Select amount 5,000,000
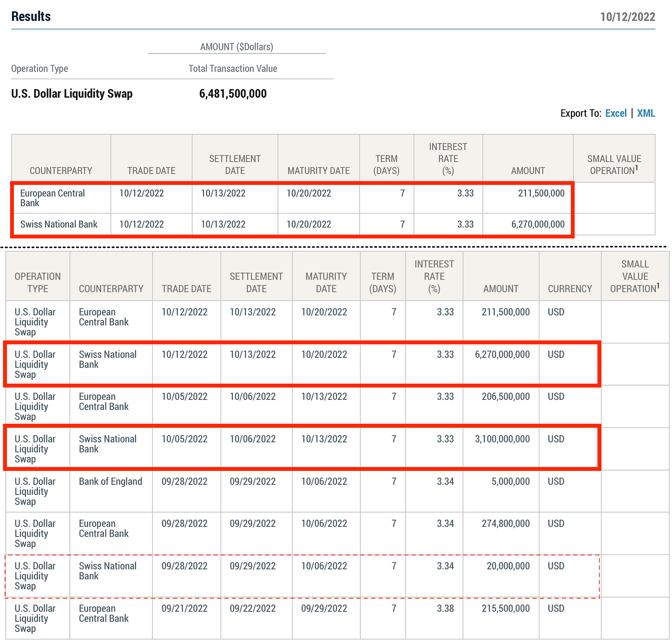The width and height of the screenshot is (672, 643). pyautogui.click(x=510, y=481)
